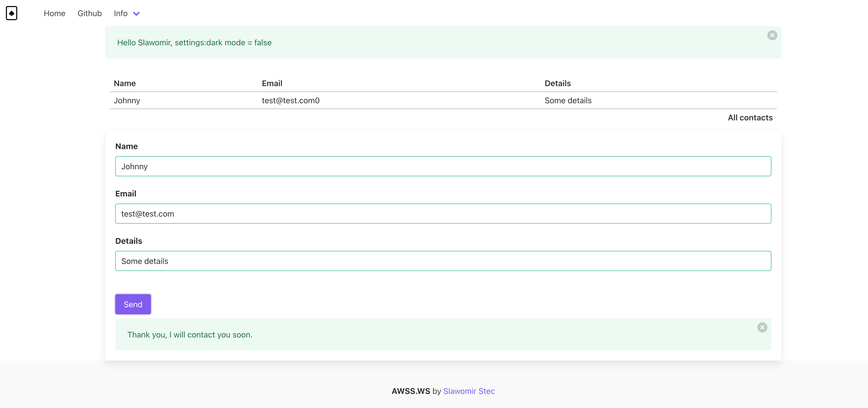The width and height of the screenshot is (868, 408).
Task: Go to the Home page
Action: pos(54,14)
